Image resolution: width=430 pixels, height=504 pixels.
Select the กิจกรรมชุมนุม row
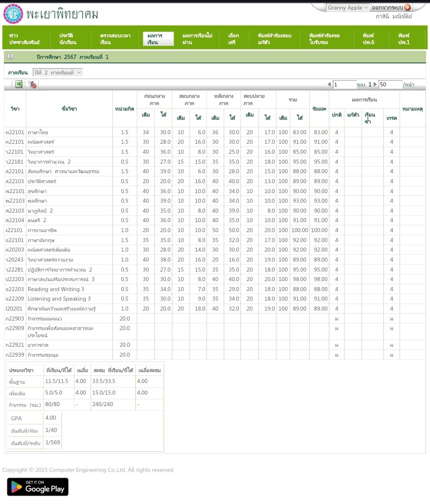(x=215, y=355)
